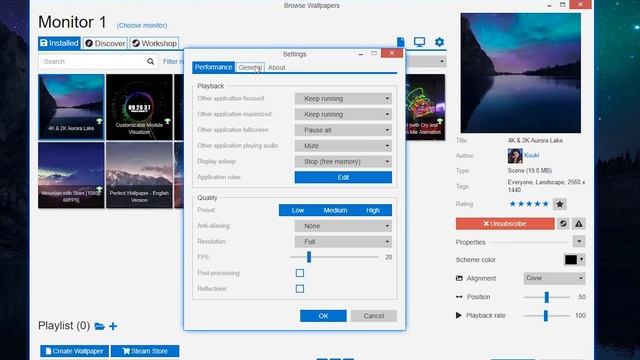Screen dimensions: 640x360
Task: Close the Settings dialog with X
Action: [391, 53]
